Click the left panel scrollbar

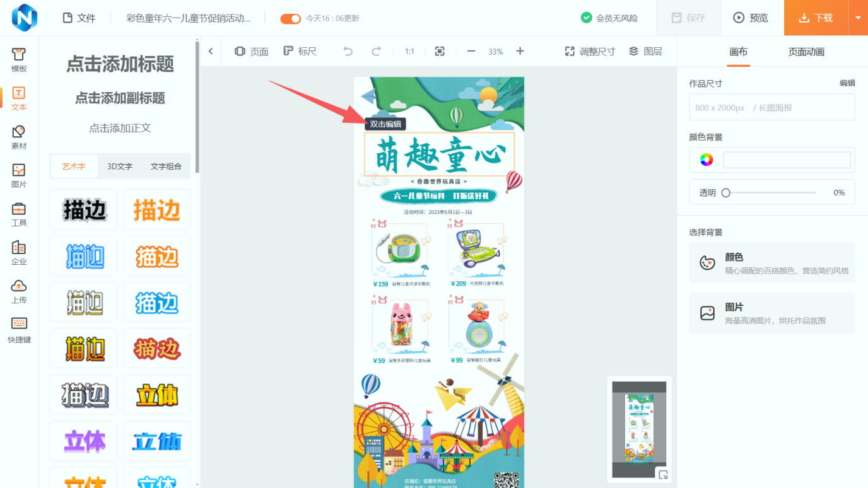[197, 107]
